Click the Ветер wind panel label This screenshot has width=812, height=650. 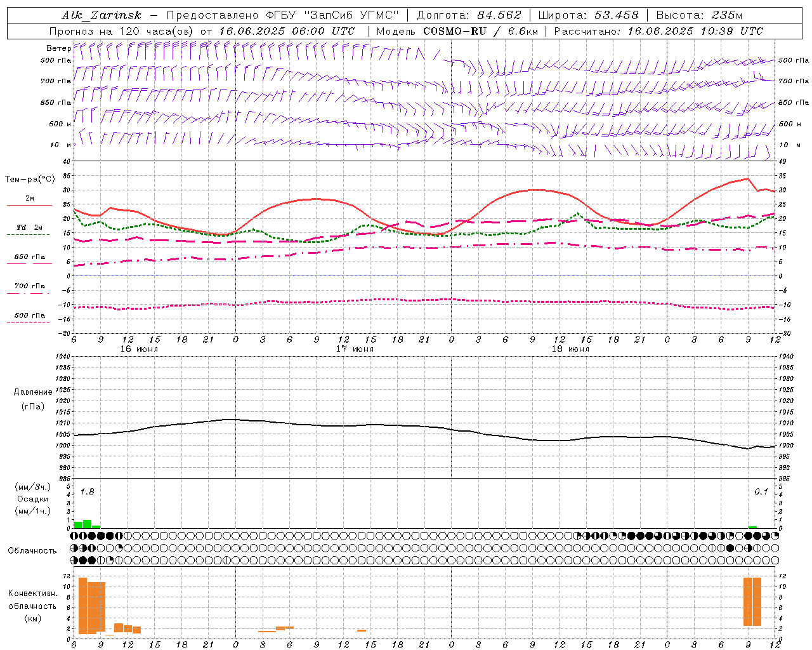tap(58, 48)
